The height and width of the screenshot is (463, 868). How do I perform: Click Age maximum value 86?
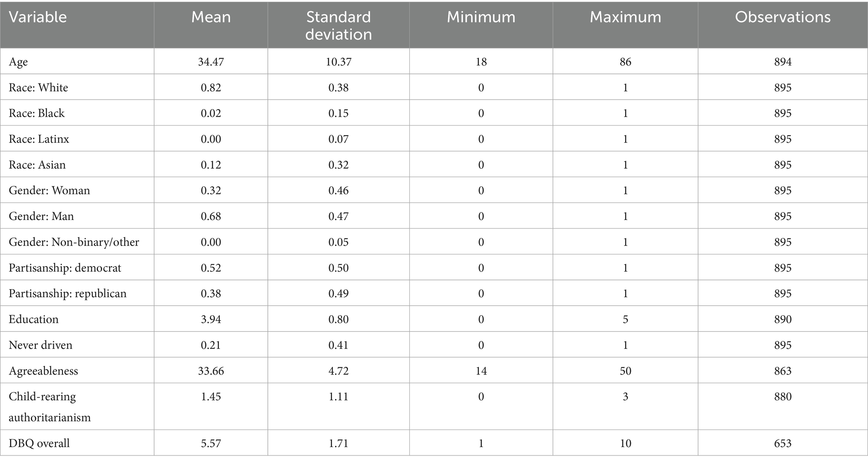click(x=625, y=62)
